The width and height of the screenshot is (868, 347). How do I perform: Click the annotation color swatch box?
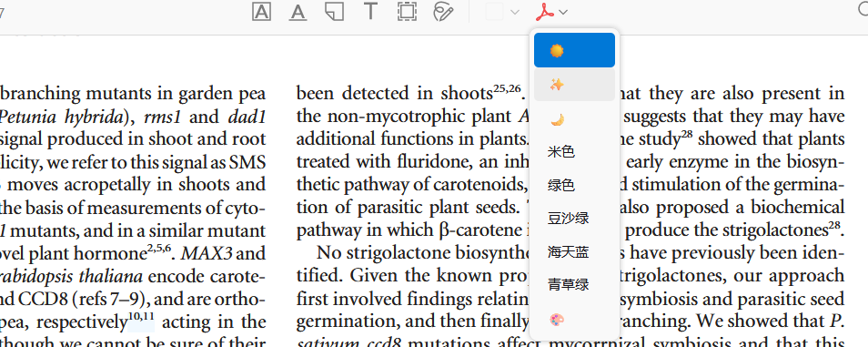click(494, 12)
